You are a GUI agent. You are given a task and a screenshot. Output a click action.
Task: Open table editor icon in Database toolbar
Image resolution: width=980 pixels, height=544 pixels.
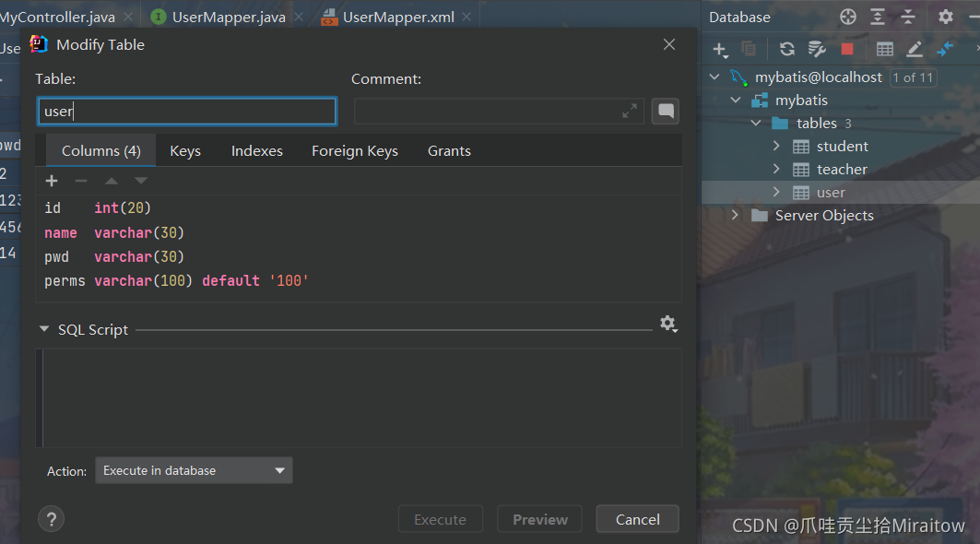pyautogui.click(x=884, y=49)
